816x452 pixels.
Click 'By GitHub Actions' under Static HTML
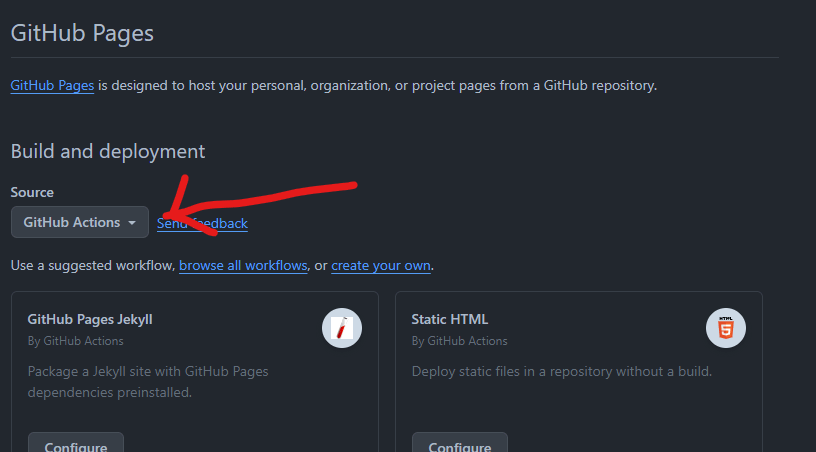point(460,341)
